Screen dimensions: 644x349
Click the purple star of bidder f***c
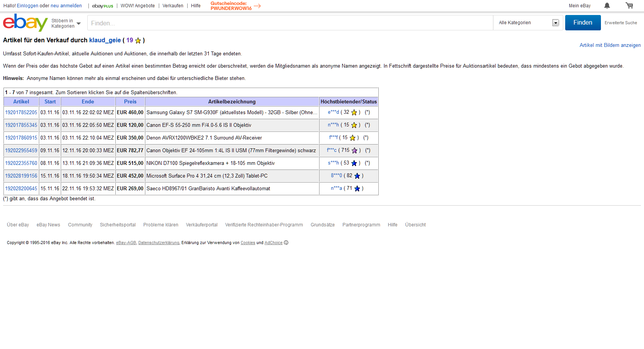point(354,150)
